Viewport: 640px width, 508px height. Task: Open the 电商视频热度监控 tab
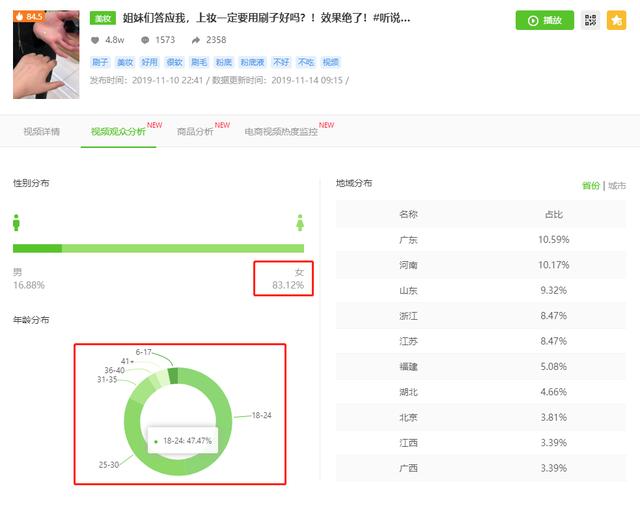tap(281, 131)
